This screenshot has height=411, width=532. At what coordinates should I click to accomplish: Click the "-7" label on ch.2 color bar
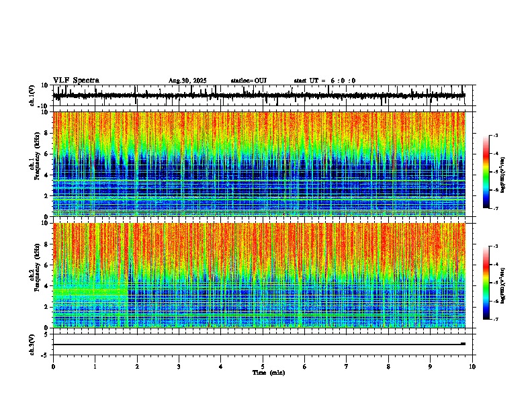coord(495,319)
